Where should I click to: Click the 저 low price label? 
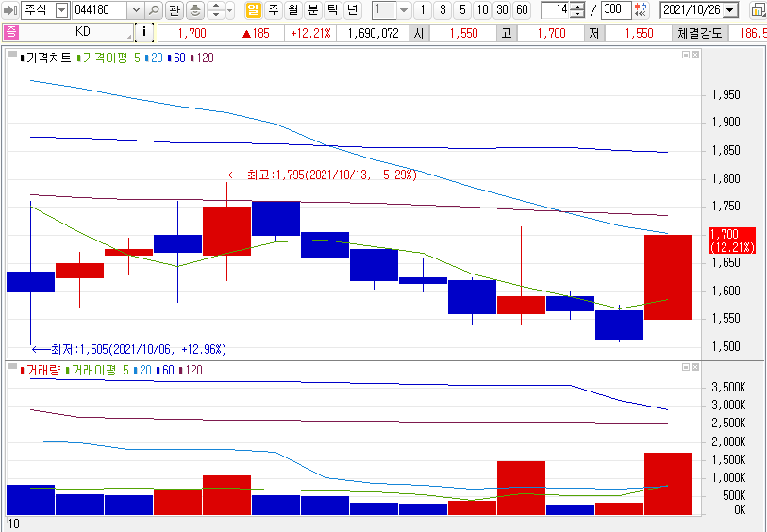(593, 33)
